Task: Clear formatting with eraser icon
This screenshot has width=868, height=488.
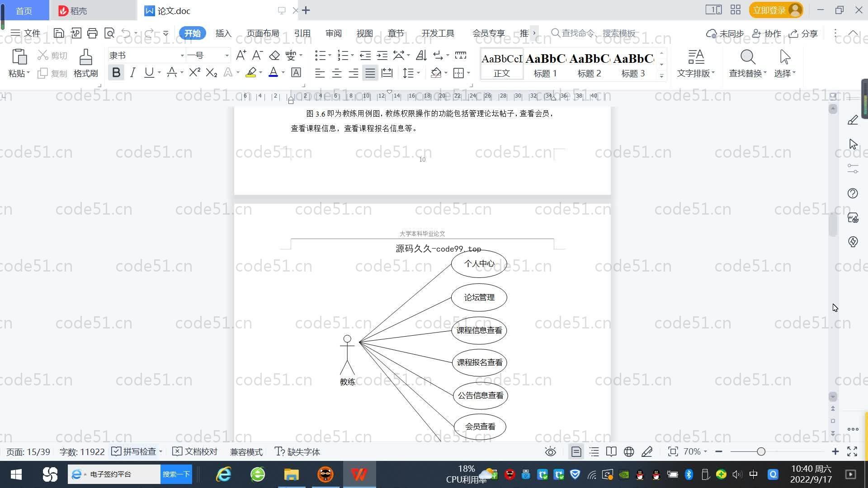Action: tap(274, 55)
